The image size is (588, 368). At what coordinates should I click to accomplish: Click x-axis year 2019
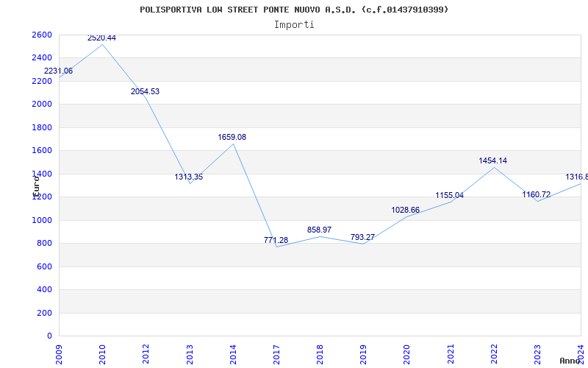(x=363, y=354)
